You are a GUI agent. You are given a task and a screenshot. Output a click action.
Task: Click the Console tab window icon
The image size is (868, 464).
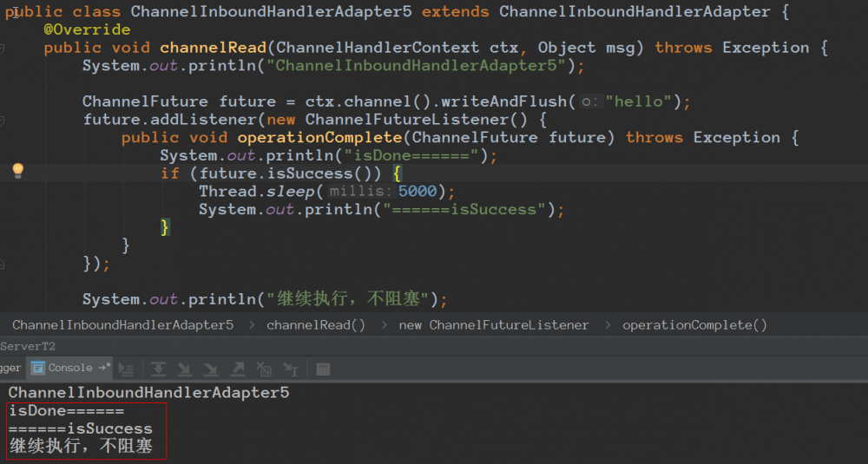[x=37, y=368]
